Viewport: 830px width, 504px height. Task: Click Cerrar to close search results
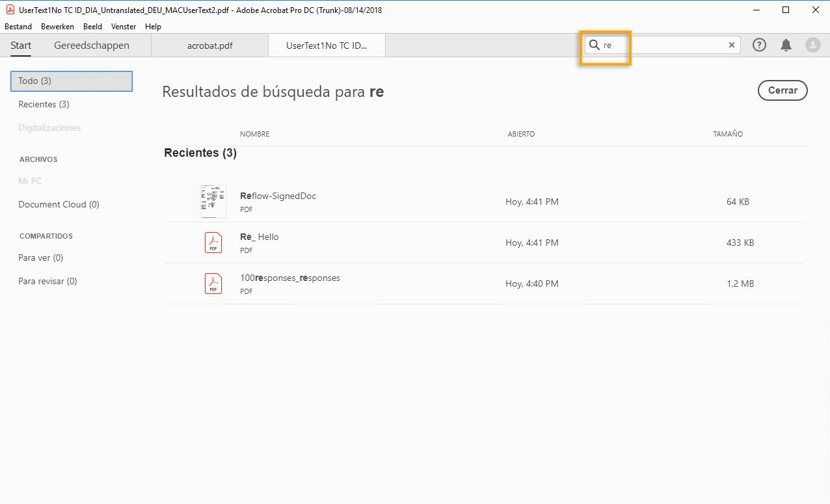point(783,90)
